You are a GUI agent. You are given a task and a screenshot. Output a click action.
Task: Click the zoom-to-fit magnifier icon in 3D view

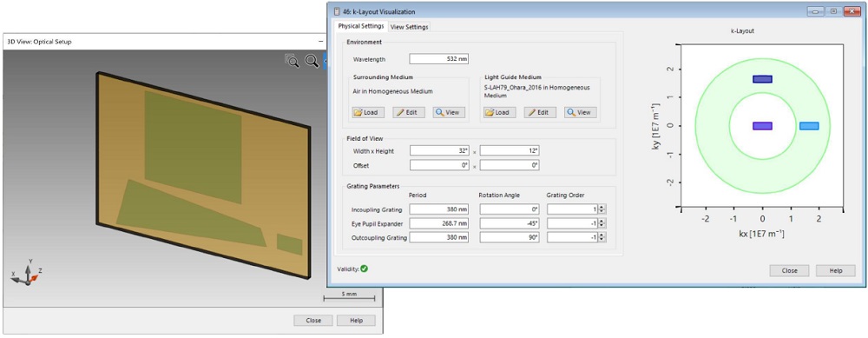pos(292,61)
